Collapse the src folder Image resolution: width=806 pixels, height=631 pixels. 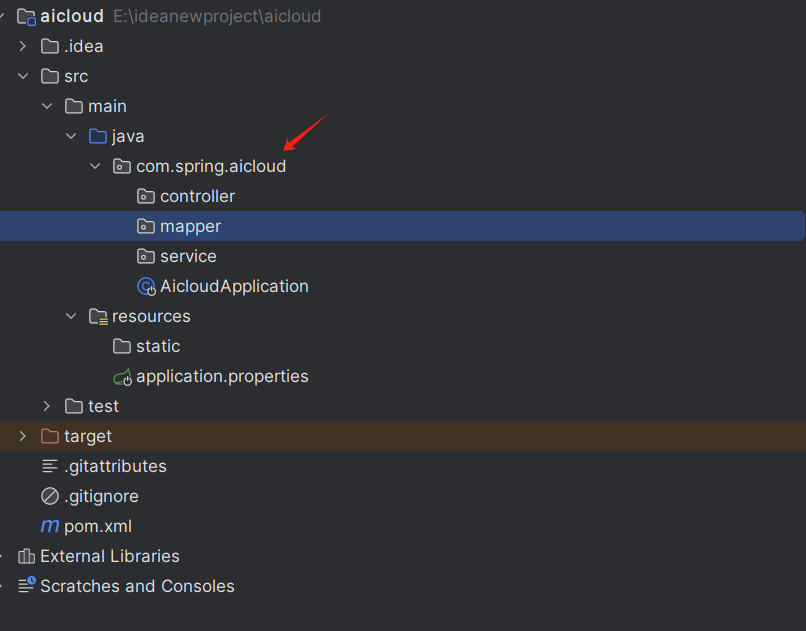click(x=23, y=76)
